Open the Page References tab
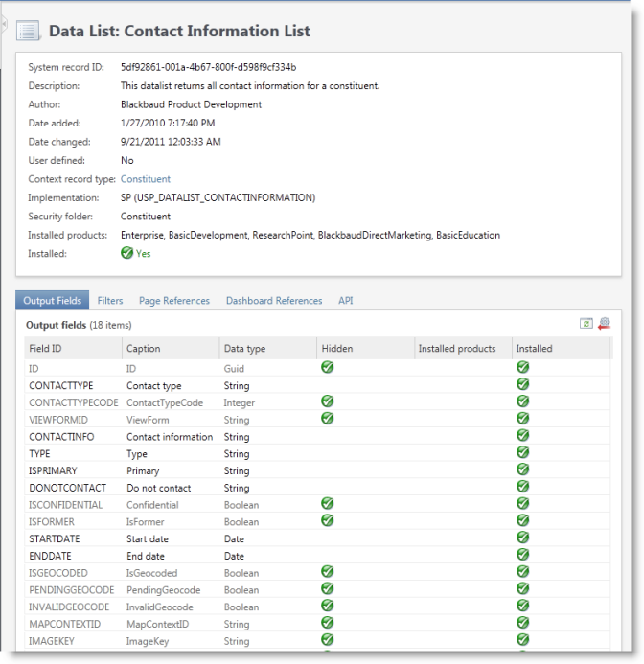 173,301
